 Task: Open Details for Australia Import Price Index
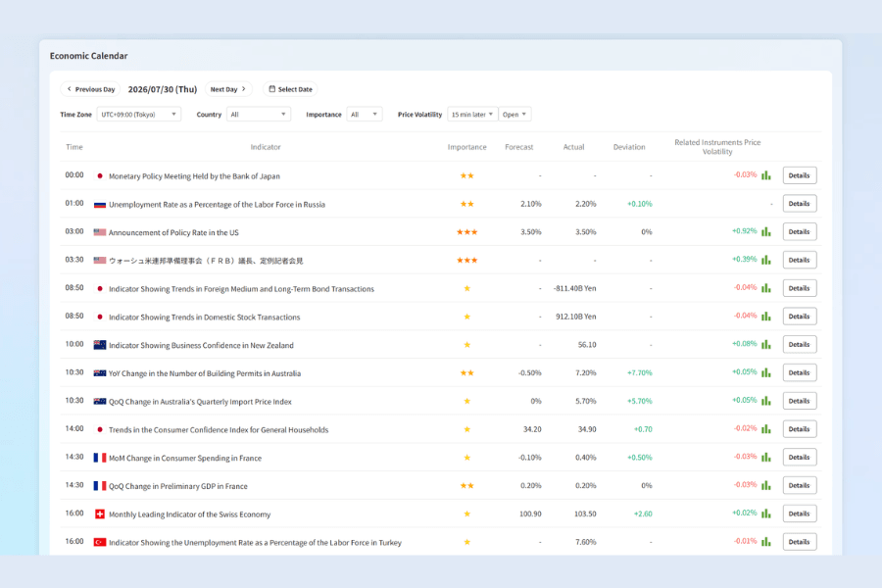[x=800, y=401]
